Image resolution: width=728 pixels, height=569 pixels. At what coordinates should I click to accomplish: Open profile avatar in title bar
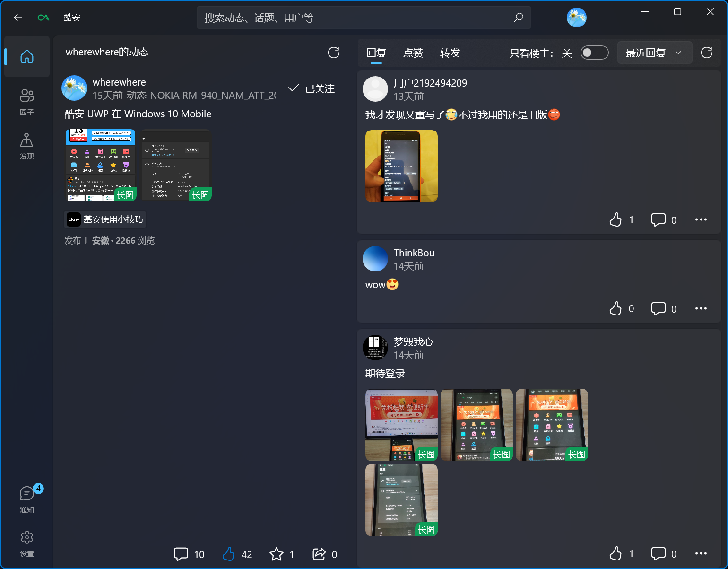[x=577, y=18]
